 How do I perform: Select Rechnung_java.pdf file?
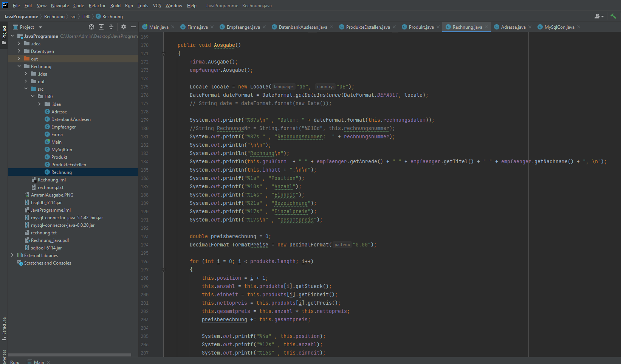pos(50,240)
